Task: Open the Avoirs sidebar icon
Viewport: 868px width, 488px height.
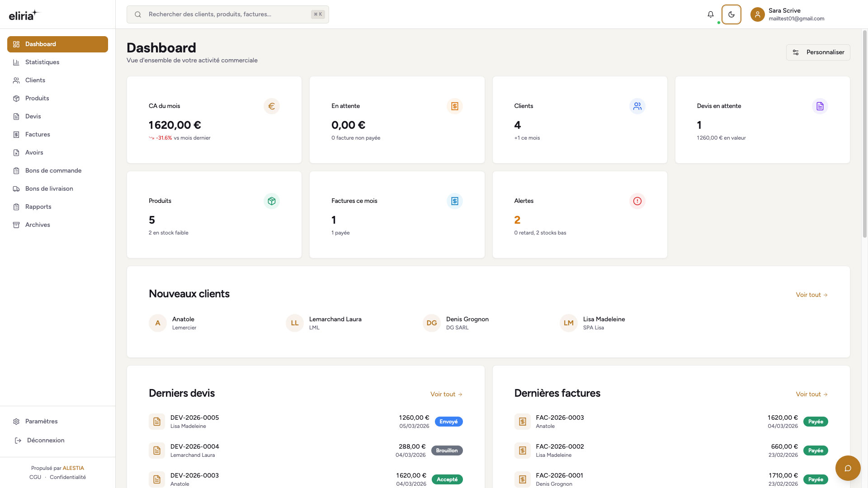Action: pos(16,152)
